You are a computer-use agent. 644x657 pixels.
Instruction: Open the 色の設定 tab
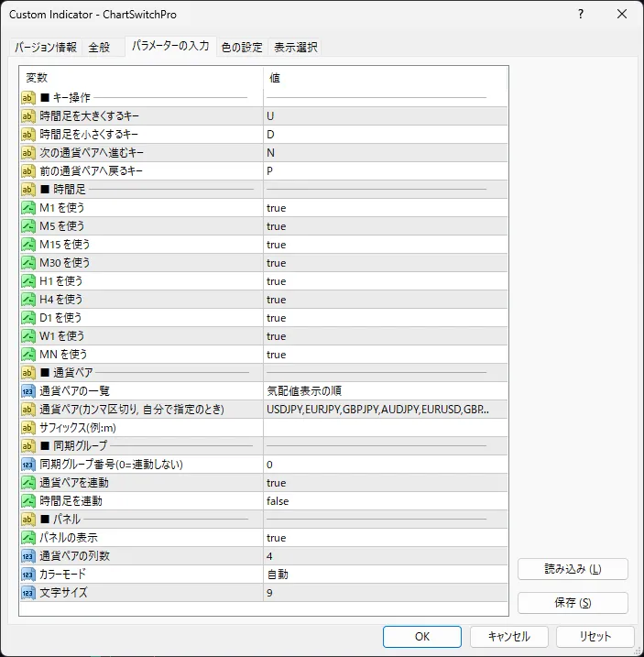click(x=242, y=47)
